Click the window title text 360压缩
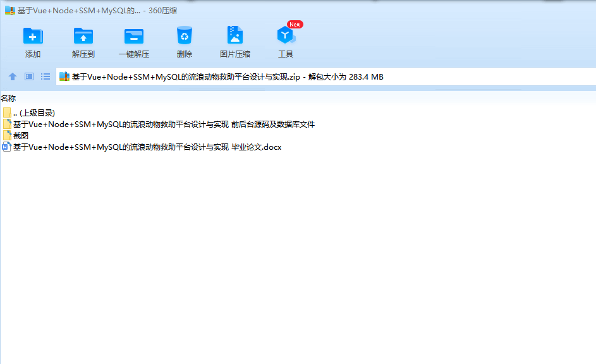Screen dimensions: 596x364 click(162, 11)
